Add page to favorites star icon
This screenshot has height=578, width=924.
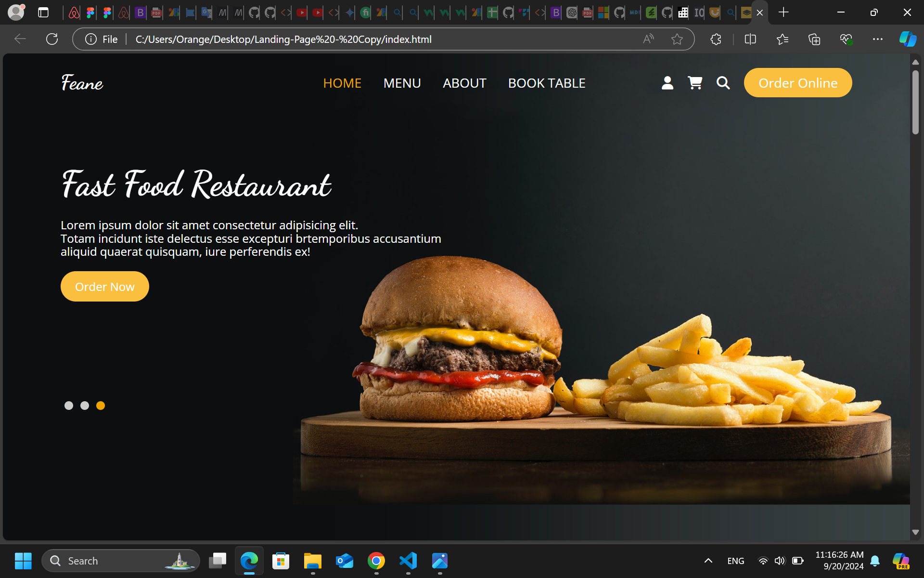tap(677, 39)
